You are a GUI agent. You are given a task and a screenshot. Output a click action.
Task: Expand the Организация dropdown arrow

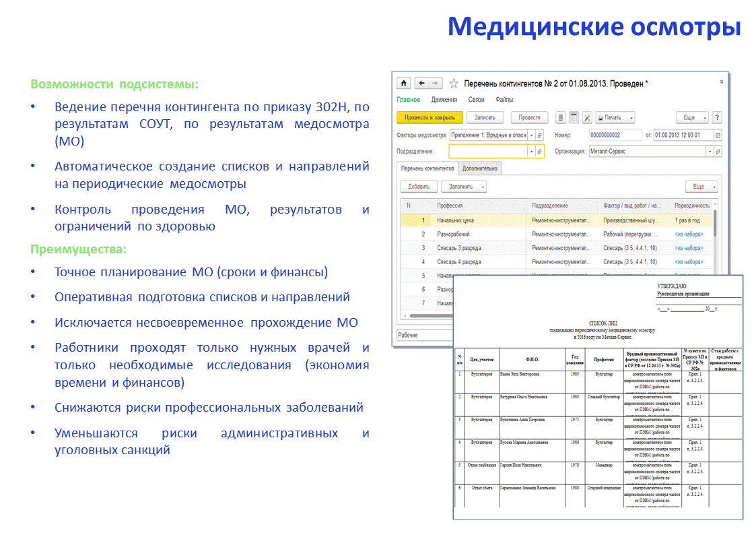point(710,152)
